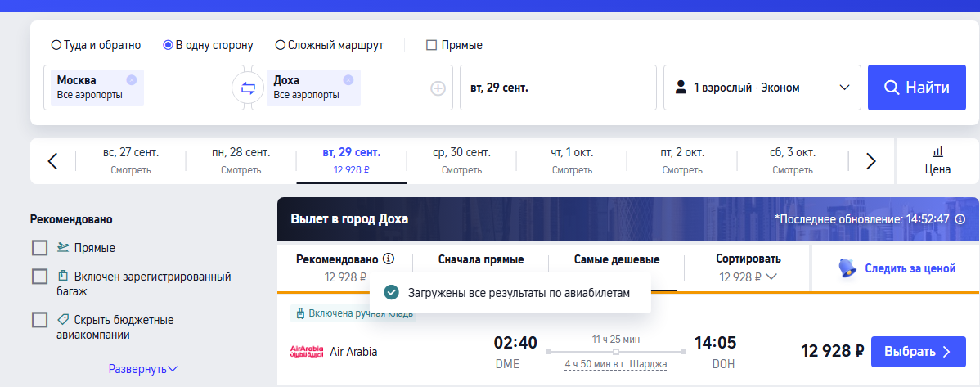Select ср, 30 сент. date tab
Screen dimensions: 980x387
pos(461,160)
